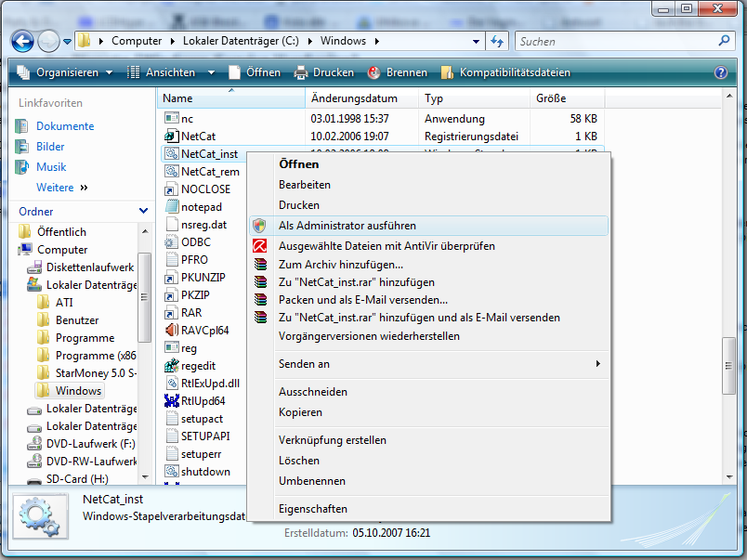Screen dimensions: 747x560
Task: Expand the arrow after Computer in breadcrumb
Action: [173, 42]
